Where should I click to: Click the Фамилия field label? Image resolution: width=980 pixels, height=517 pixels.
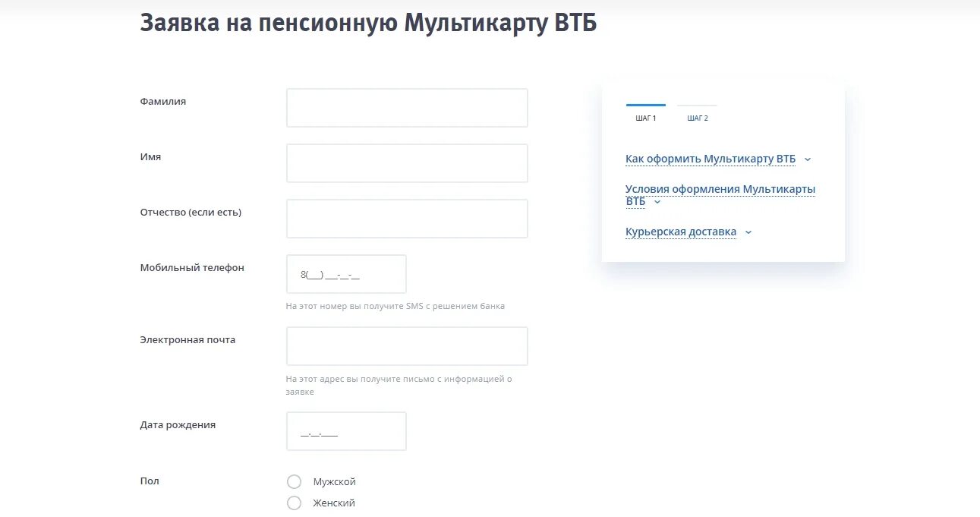click(x=163, y=101)
